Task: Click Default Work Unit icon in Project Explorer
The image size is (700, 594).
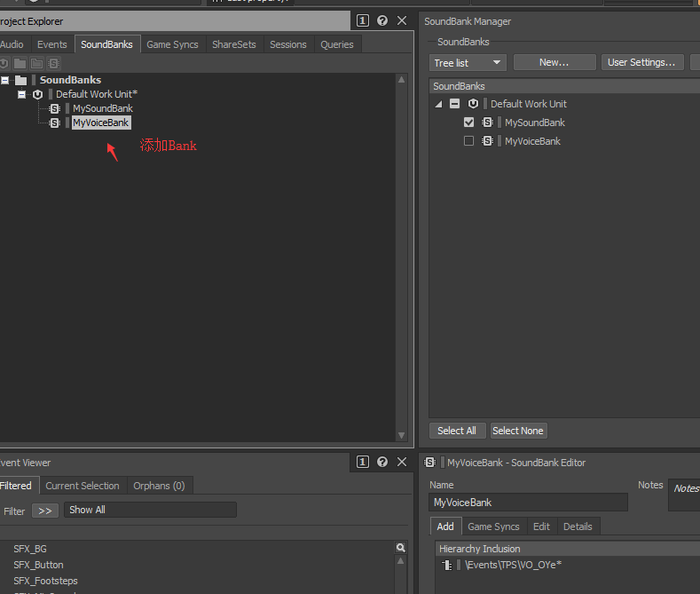Action: click(37, 94)
